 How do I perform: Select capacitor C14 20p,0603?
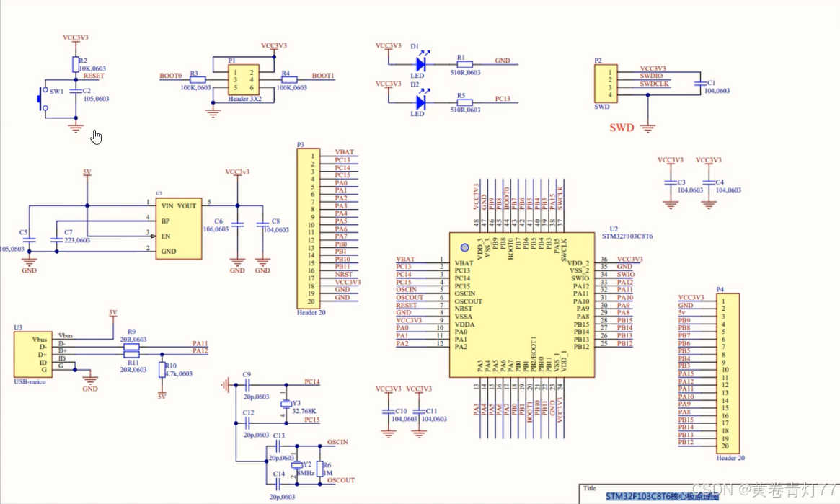click(x=278, y=485)
